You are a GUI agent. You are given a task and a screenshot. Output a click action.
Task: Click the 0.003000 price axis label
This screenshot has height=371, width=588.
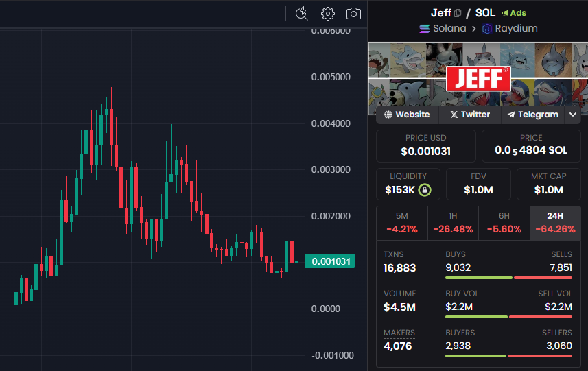coord(331,169)
